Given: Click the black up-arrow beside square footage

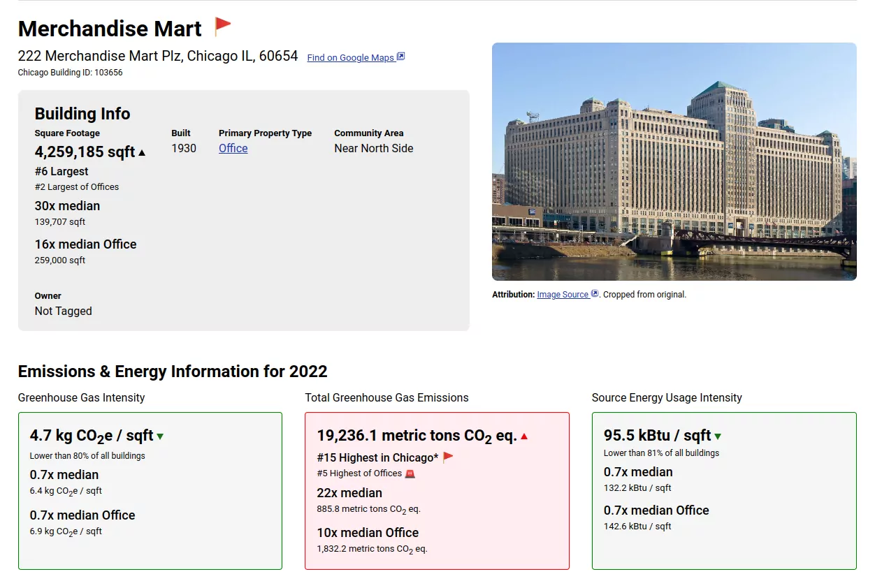Looking at the screenshot, I should (142, 152).
